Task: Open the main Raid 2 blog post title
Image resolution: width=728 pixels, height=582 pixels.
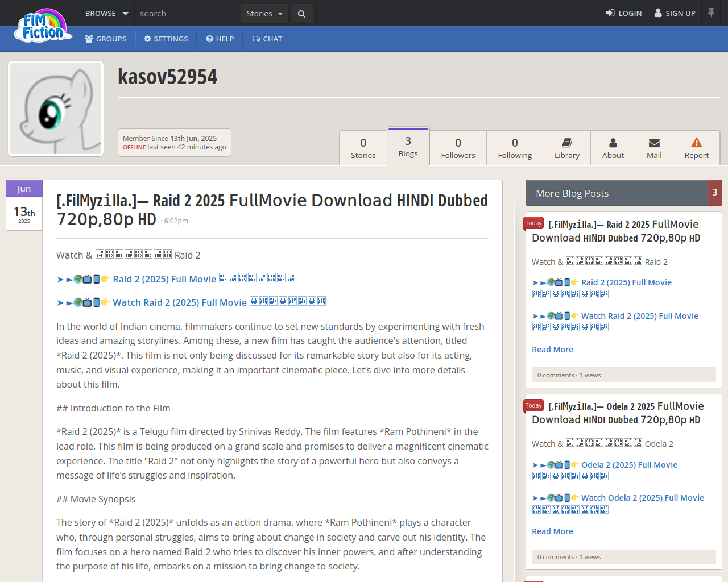Action: pyautogui.click(x=272, y=209)
